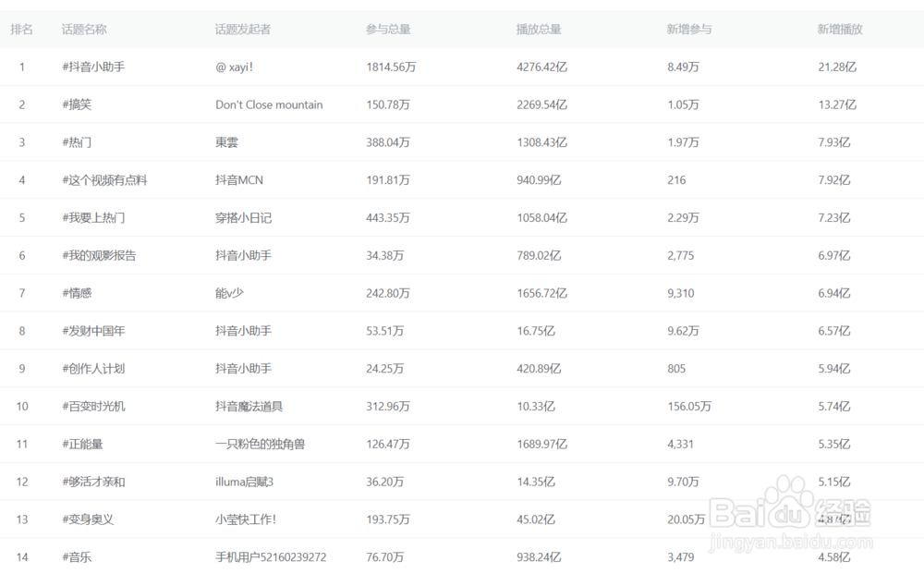Click participation total 388.04万
Viewport: 924px width, 574px height.
click(x=388, y=142)
